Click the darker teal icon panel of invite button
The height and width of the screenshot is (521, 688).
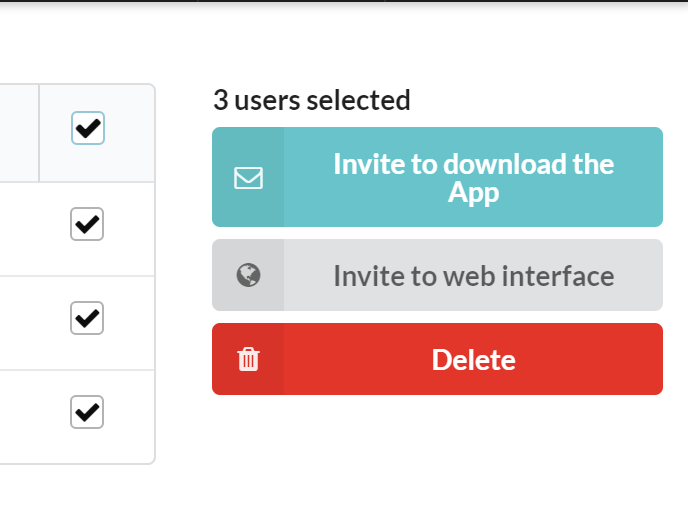(x=248, y=177)
